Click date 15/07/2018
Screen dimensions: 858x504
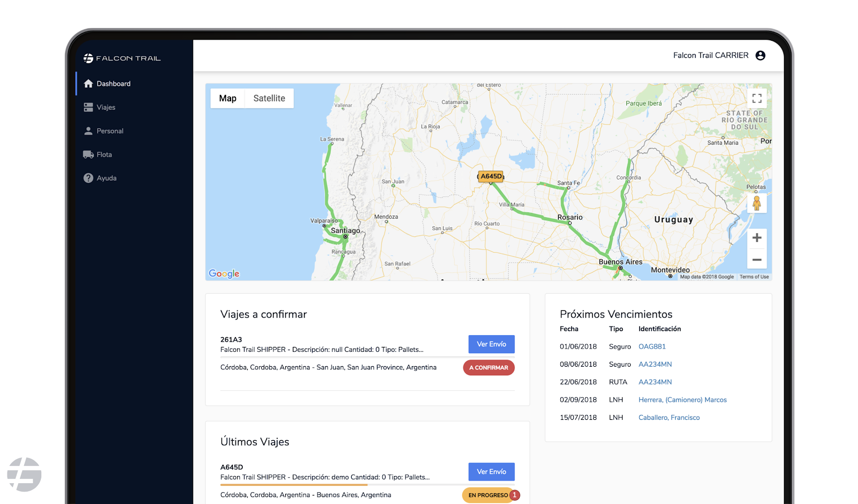[x=578, y=417]
